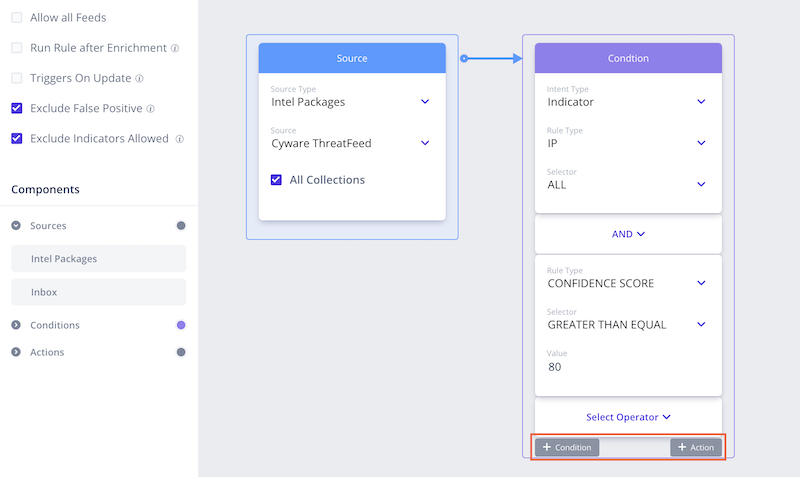This screenshot has width=800, height=477.
Task: Click info icon beside Exclude False Positive
Action: [150, 108]
